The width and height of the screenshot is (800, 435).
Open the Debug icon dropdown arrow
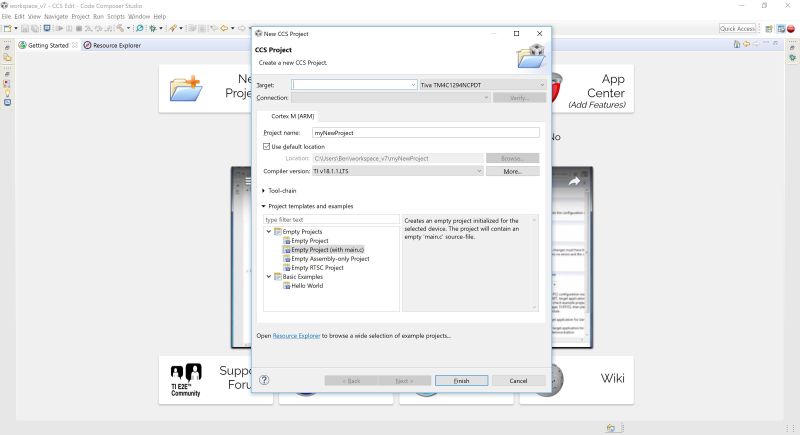click(161, 29)
